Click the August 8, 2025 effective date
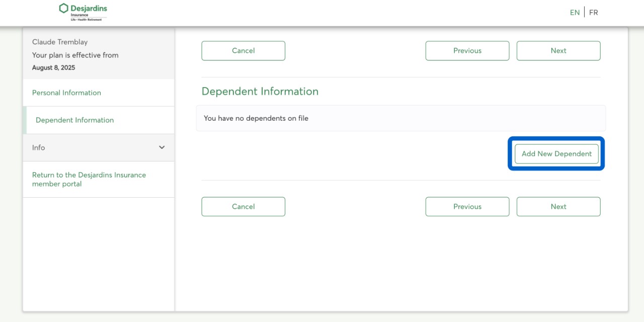 [x=53, y=67]
